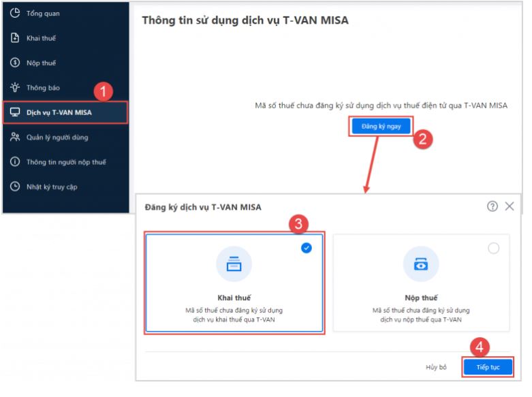Click the Quản lý người dùng people icon
532x397 pixels.
[14, 138]
